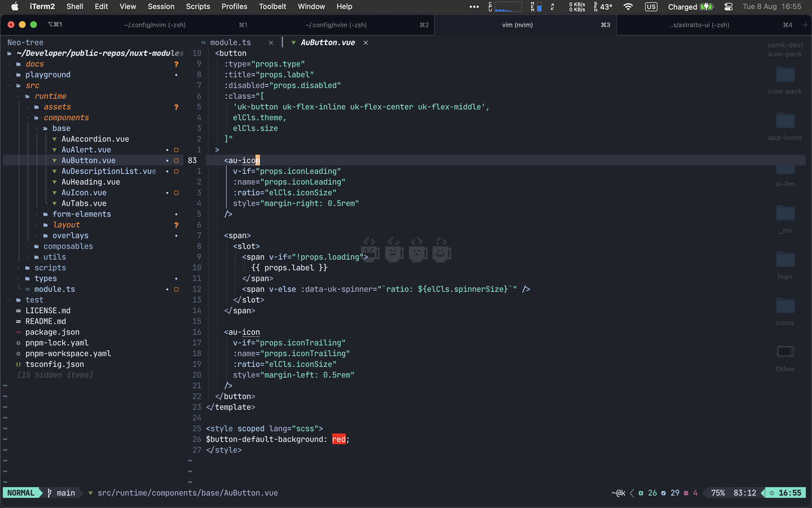The width and height of the screenshot is (812, 508).
Task: Click the clock icon next to 16:55 in statusline
Action: [x=773, y=492]
